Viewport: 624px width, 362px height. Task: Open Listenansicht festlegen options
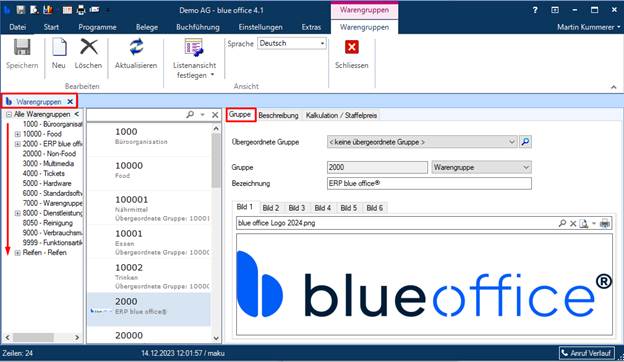pyautogui.click(x=194, y=58)
